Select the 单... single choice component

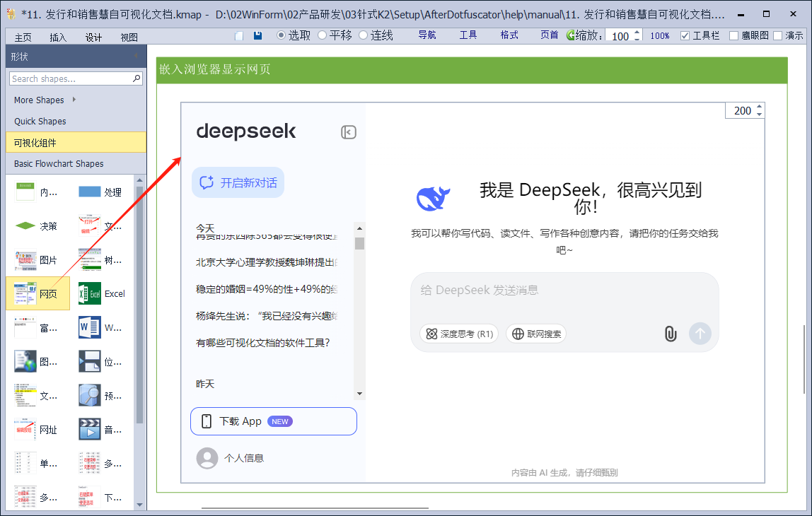click(36, 463)
